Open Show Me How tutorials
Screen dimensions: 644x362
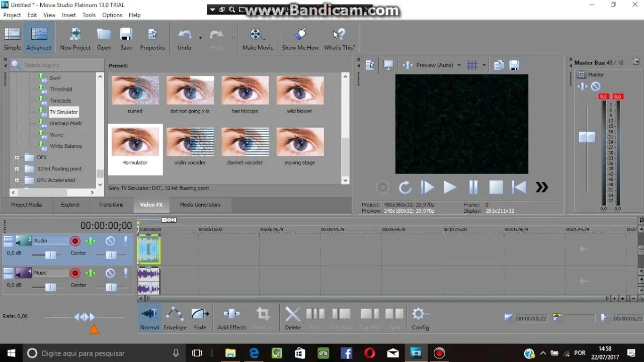[x=300, y=39]
